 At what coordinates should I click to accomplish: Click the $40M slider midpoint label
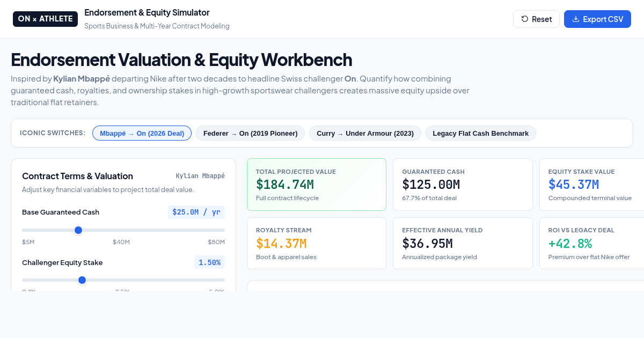click(121, 242)
